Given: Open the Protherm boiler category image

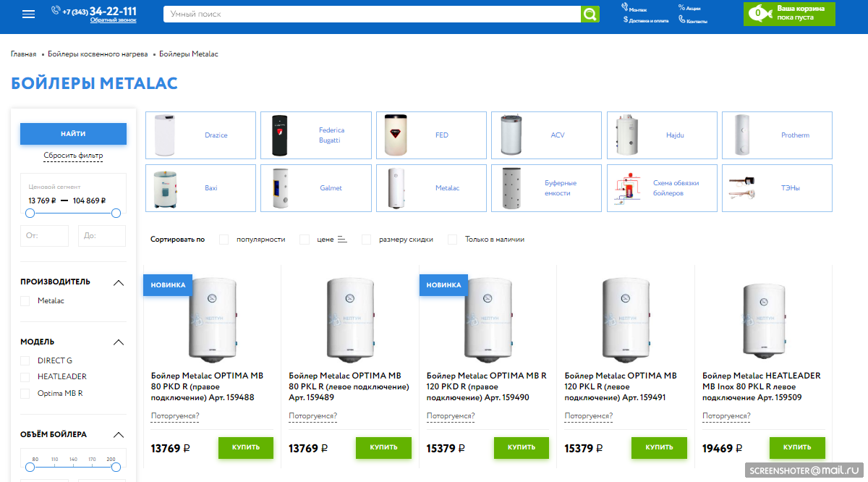Looking at the screenshot, I should click(x=744, y=135).
